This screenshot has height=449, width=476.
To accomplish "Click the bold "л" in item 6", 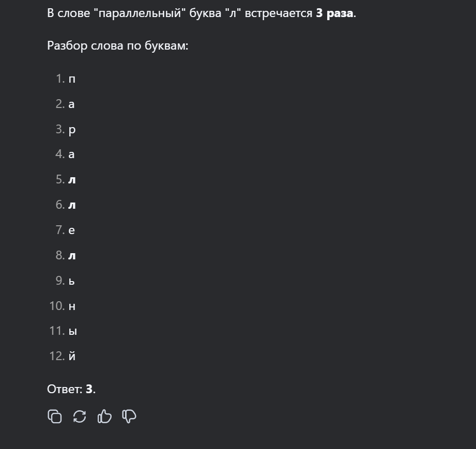I will tap(72, 205).
